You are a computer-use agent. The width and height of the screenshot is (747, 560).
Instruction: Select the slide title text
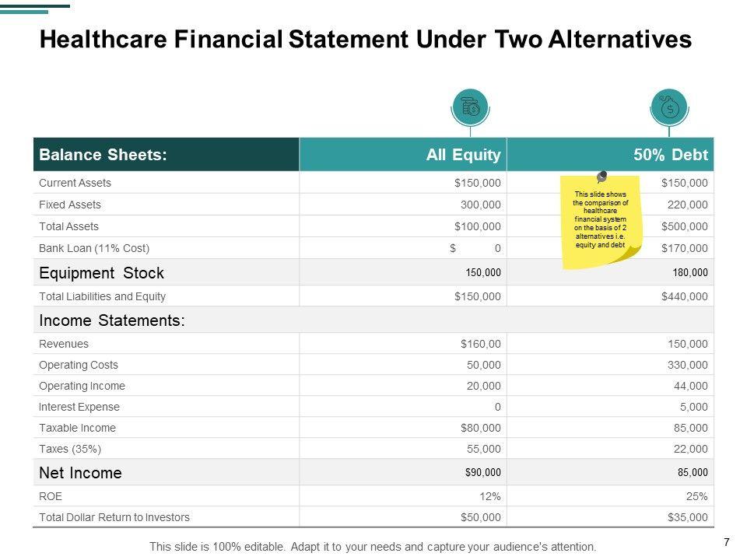[365, 39]
